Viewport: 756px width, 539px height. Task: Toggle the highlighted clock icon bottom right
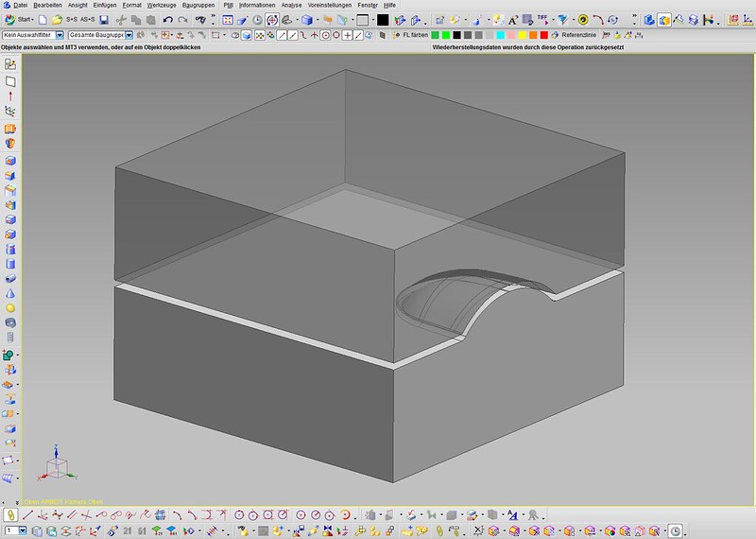pos(676,531)
